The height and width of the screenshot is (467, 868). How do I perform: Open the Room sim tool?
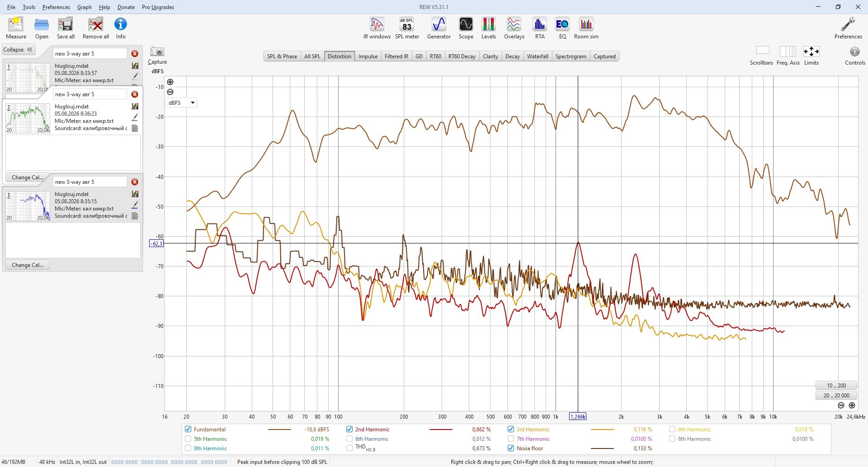(586, 28)
